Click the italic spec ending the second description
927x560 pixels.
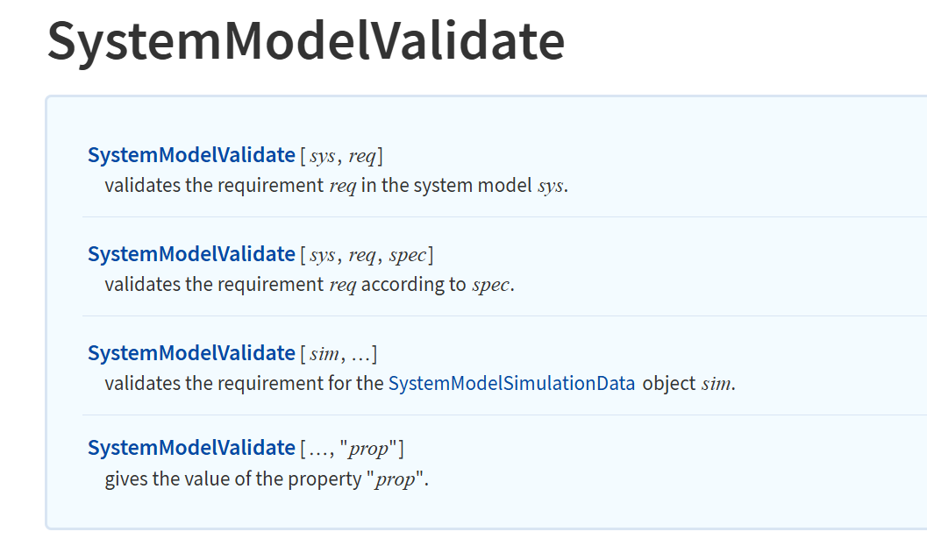pyautogui.click(x=491, y=286)
